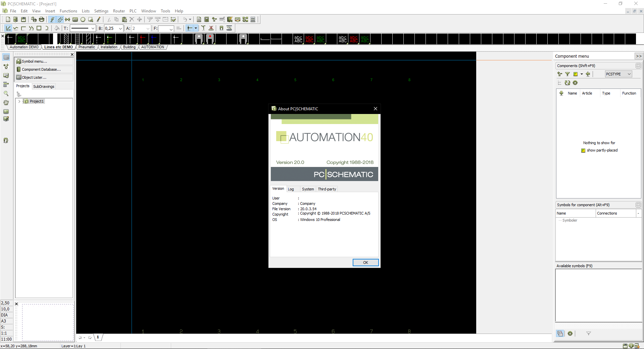
Task: Switch to Installation symbol tab
Action: coord(109,47)
